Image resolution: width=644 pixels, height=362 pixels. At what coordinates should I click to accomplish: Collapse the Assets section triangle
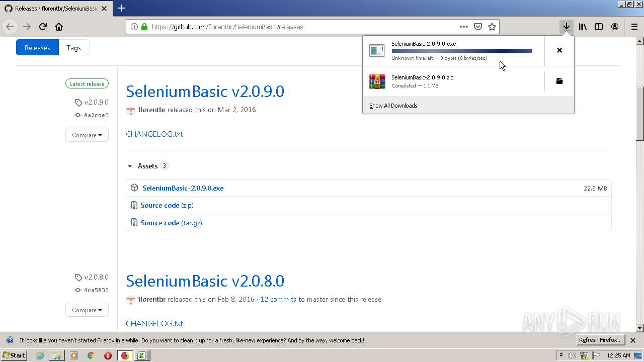130,166
